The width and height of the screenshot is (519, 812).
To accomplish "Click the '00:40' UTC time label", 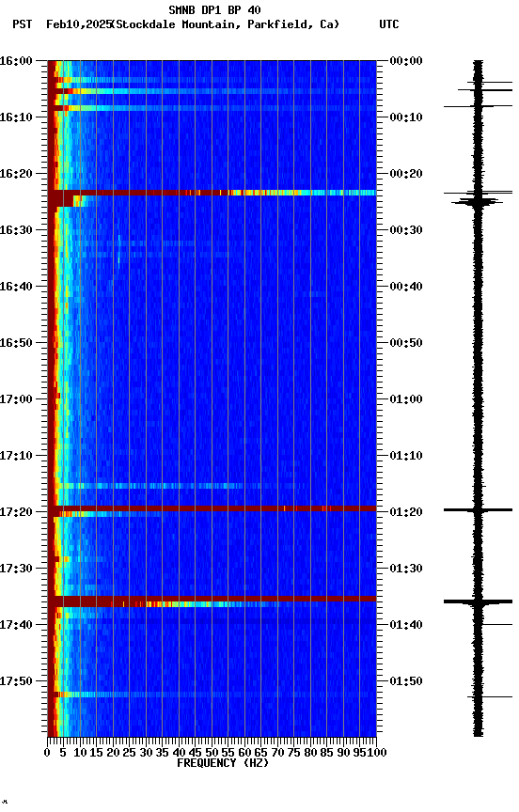I will click(x=406, y=287).
